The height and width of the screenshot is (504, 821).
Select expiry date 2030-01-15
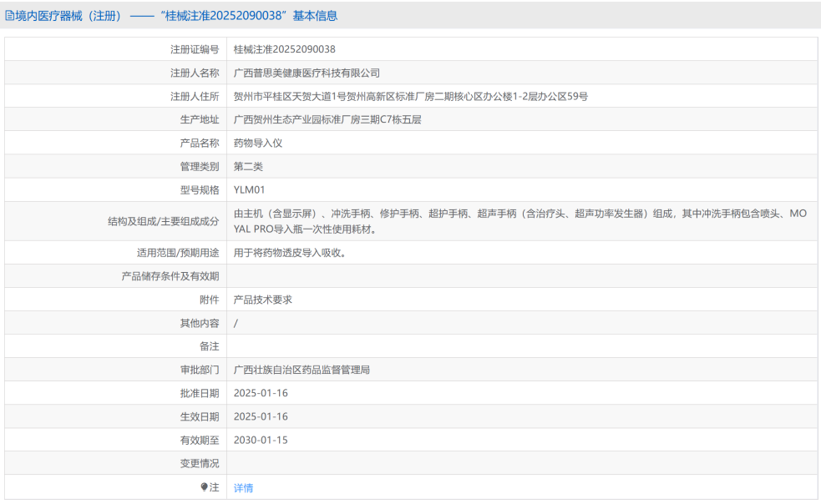261,440
